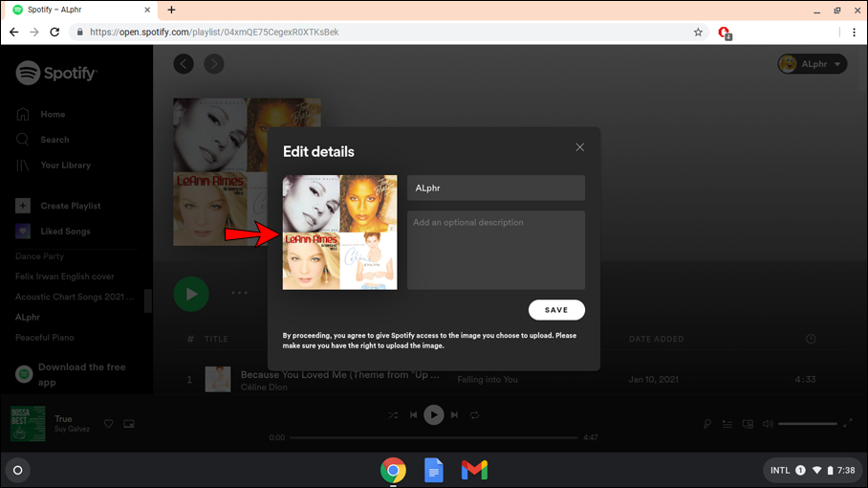Open Chrome from the shelf
Viewport: 868px width, 488px height.
[x=393, y=470]
